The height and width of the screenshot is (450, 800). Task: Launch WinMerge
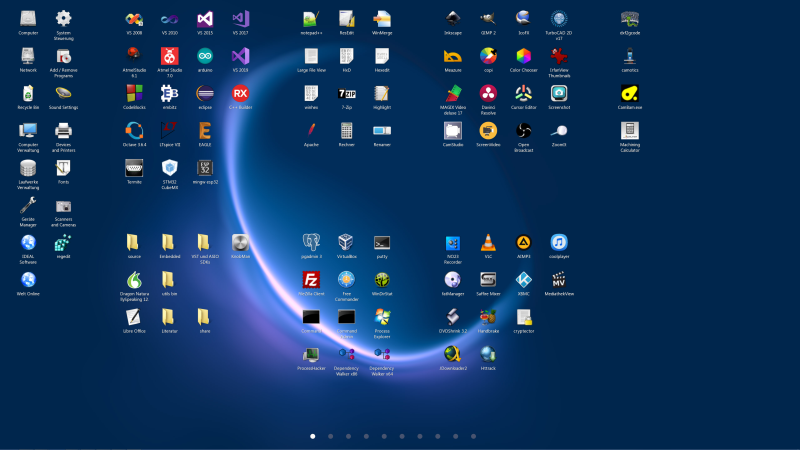click(x=382, y=19)
